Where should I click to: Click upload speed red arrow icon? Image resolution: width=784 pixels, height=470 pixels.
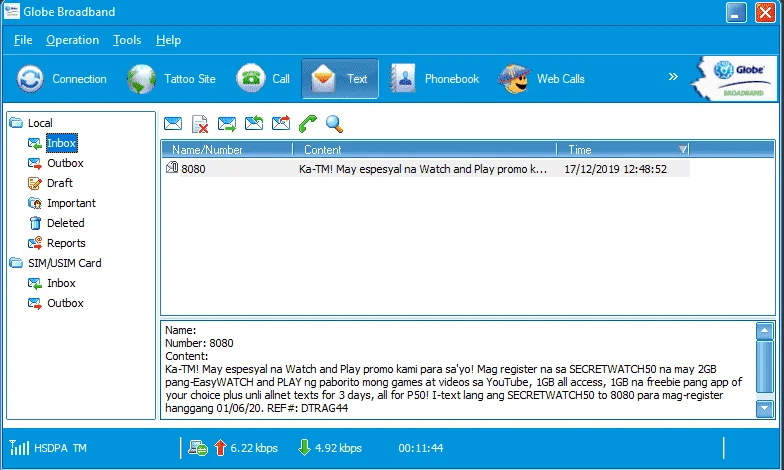tap(220, 448)
